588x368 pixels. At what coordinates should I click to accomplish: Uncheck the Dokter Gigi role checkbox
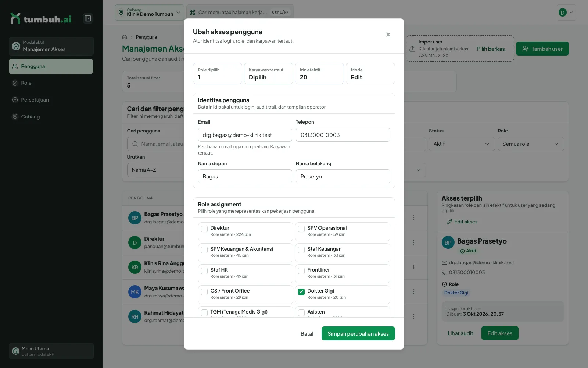coord(301,292)
